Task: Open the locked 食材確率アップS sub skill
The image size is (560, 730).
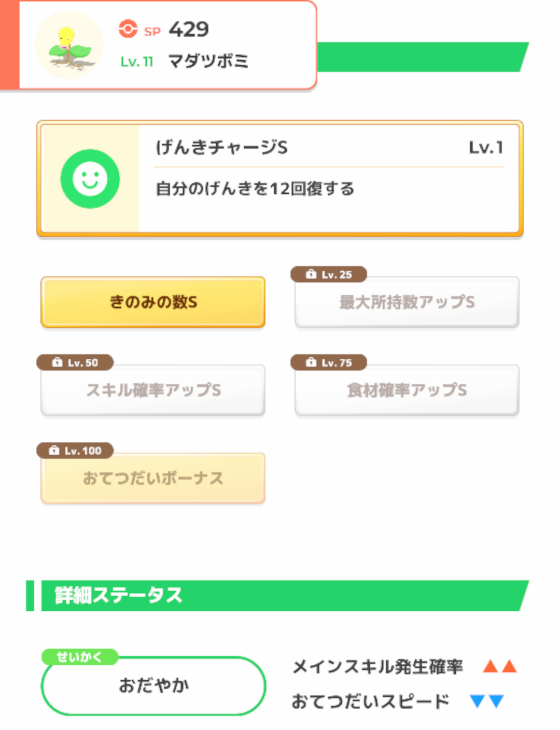Action: point(407,390)
